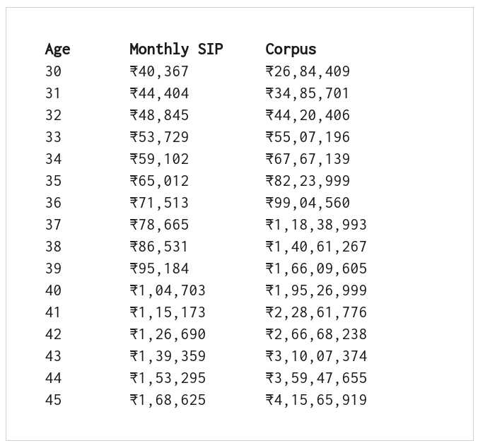478x448 pixels.
Task: Click the ₹71,513 SIP amount
Action: (x=159, y=203)
